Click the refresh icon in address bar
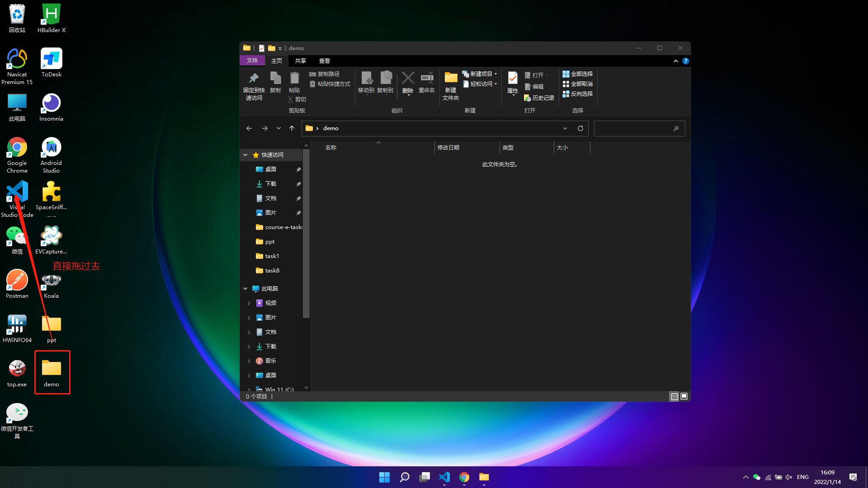 pyautogui.click(x=580, y=128)
